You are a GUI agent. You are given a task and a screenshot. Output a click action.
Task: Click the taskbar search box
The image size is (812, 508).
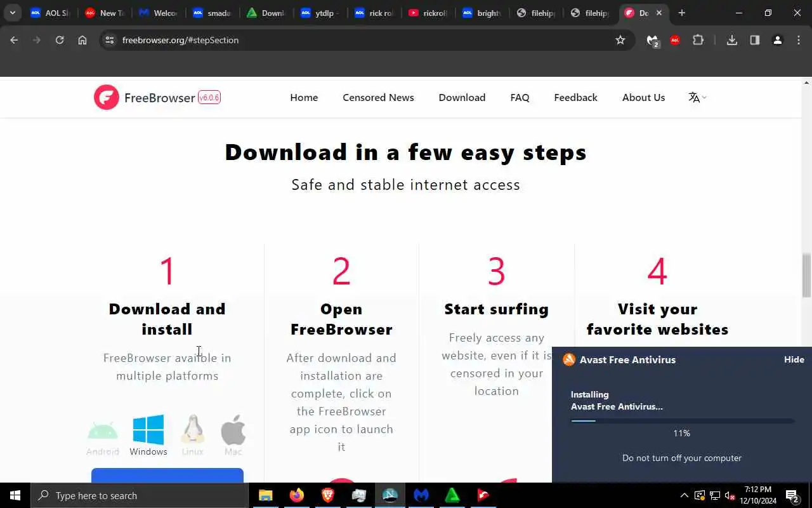pyautogui.click(x=140, y=495)
